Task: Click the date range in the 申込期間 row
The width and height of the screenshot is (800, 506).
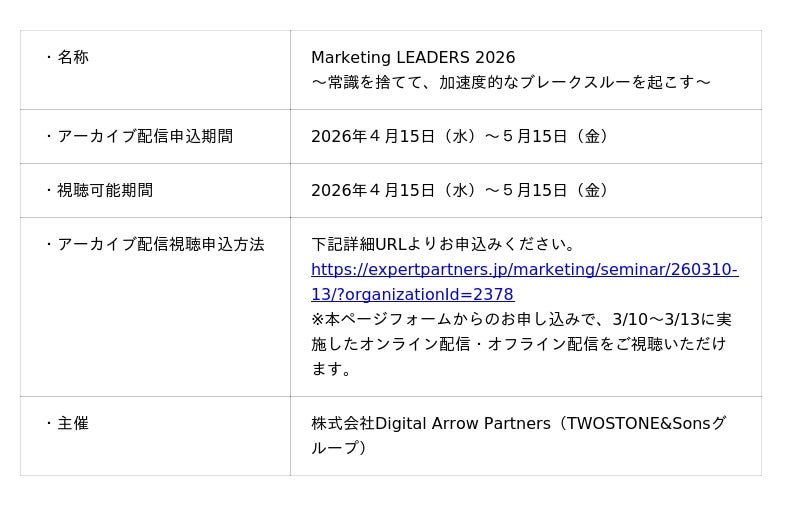Action: click(x=461, y=136)
